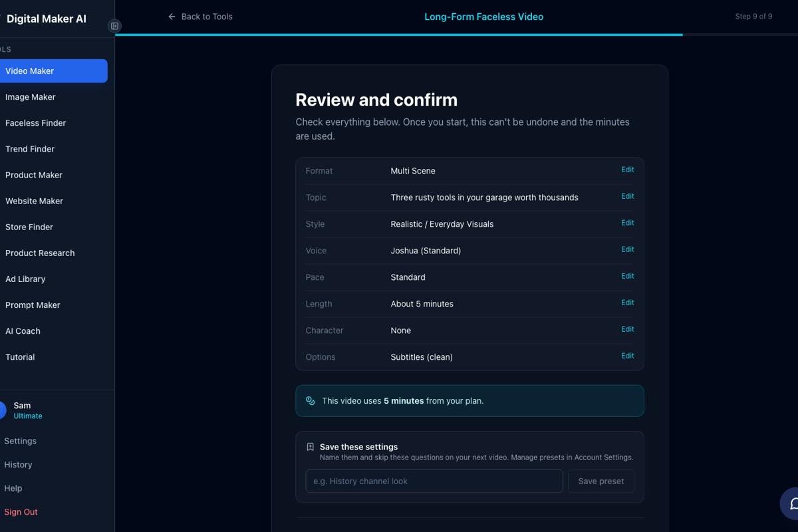Click the 5 minutes usage notice
The width and height of the screenshot is (798, 532).
click(469, 401)
